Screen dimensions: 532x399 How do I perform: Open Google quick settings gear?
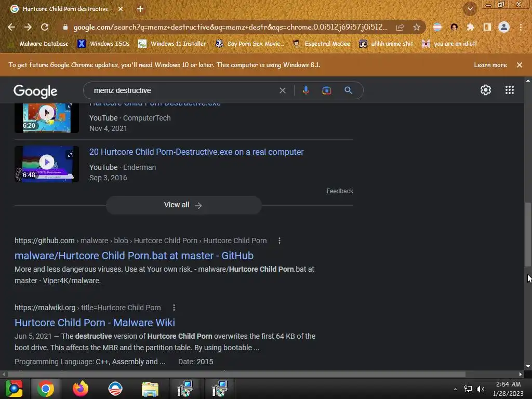tap(486, 90)
